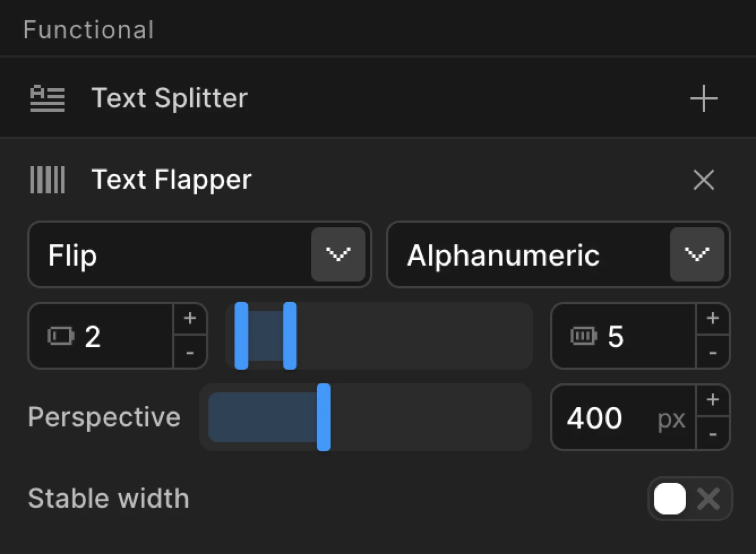Image resolution: width=756 pixels, height=554 pixels.
Task: Click the white Stable width toggle knob
Action: (669, 499)
